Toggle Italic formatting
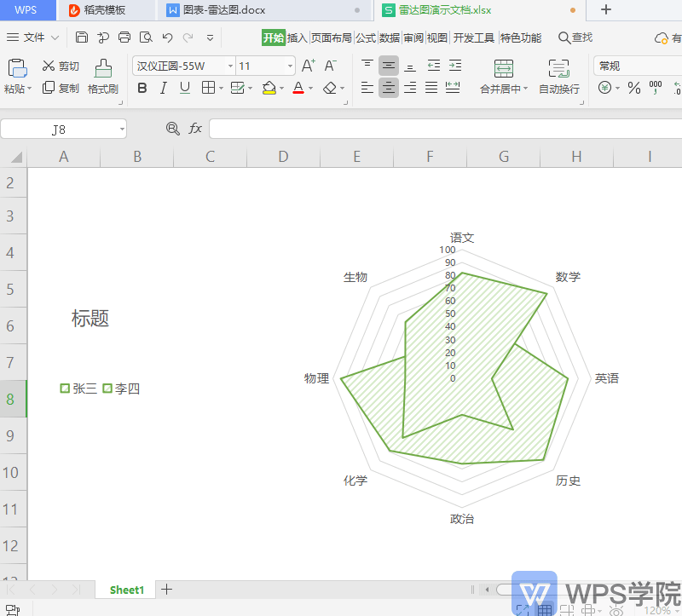The height and width of the screenshot is (616, 682). point(164,88)
